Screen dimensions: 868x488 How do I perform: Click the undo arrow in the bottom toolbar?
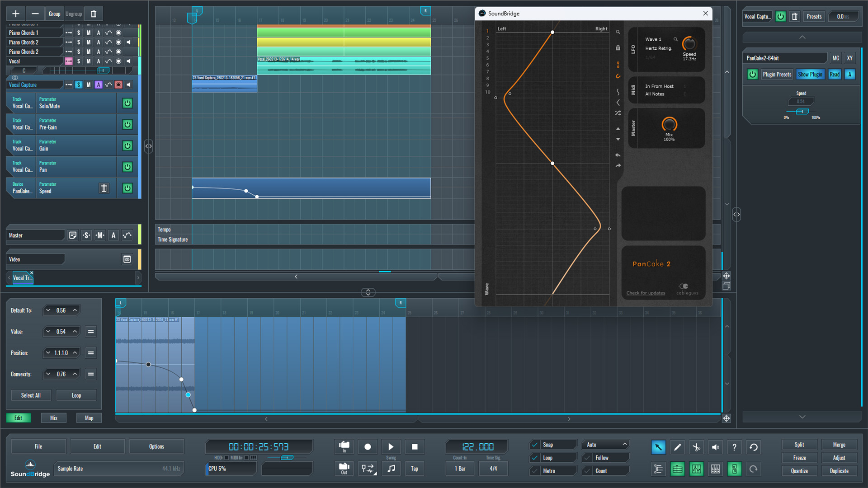(754, 447)
